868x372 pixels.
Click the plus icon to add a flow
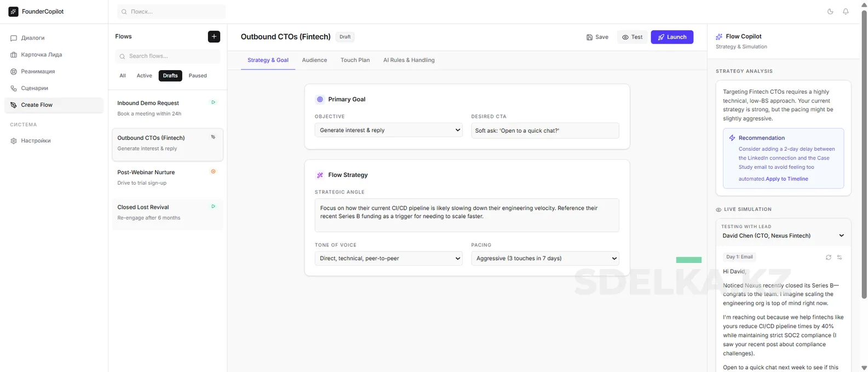coord(214,37)
